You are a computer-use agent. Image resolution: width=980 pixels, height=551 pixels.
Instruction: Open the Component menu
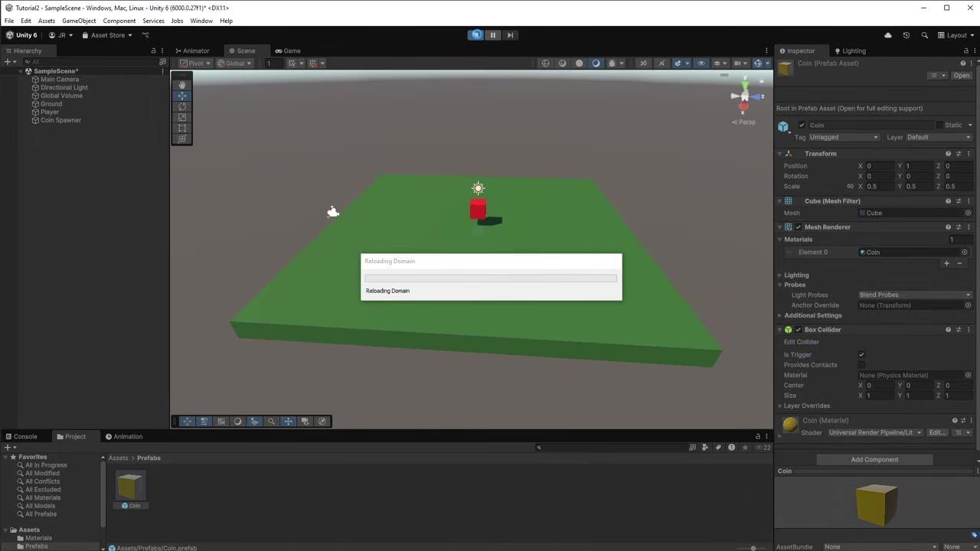coord(119,21)
